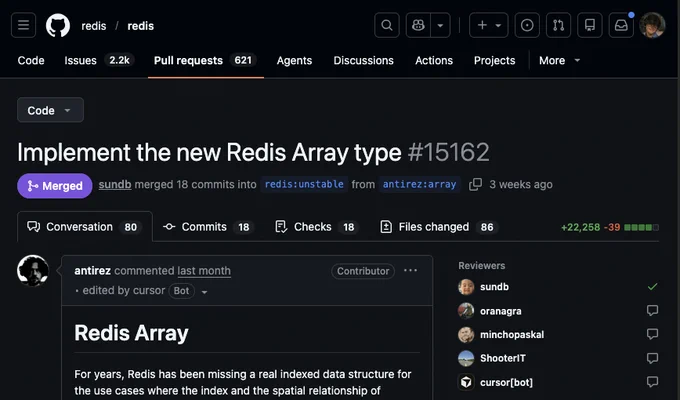
Task: Copy the head branch name icon
Action: point(475,184)
